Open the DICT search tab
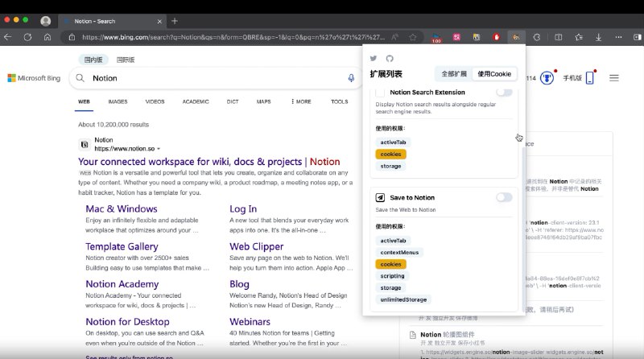Screen dimensions: 644x359 [233, 101]
